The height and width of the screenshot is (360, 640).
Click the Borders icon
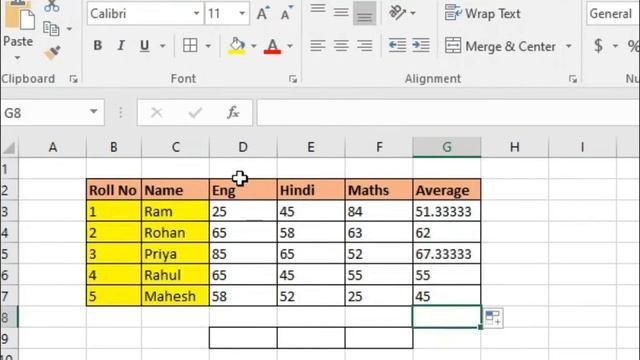pyautogui.click(x=190, y=45)
